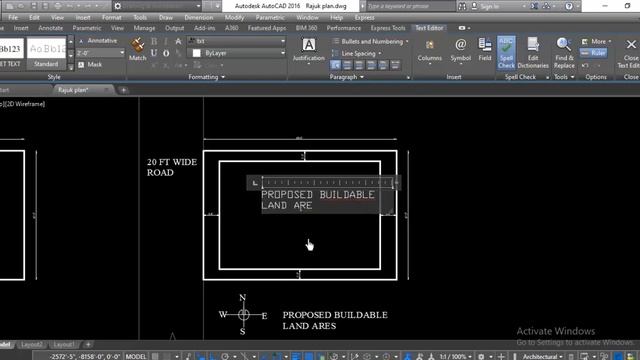Switch to the Featured Apps ribbon tab
Viewport: 640px width, 360px height.
coord(267,28)
